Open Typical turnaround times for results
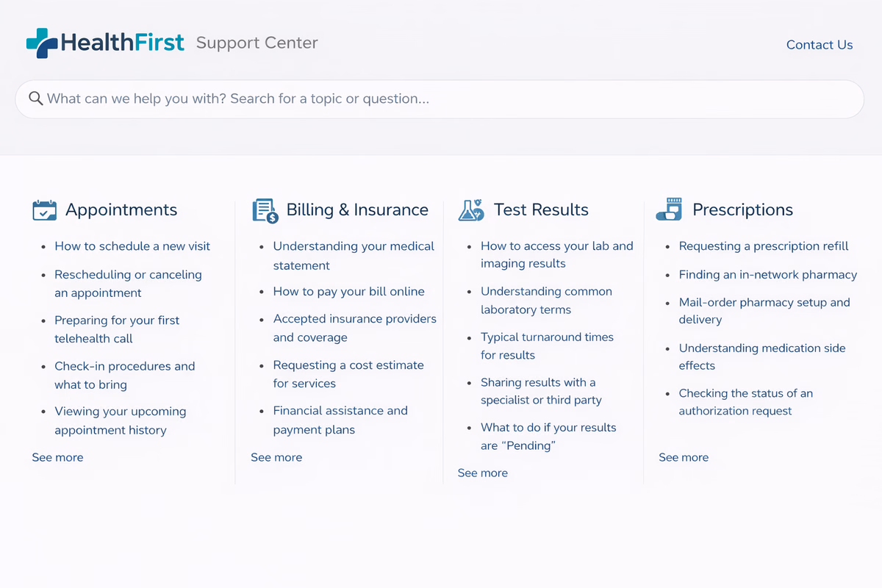882x588 pixels. tap(547, 346)
